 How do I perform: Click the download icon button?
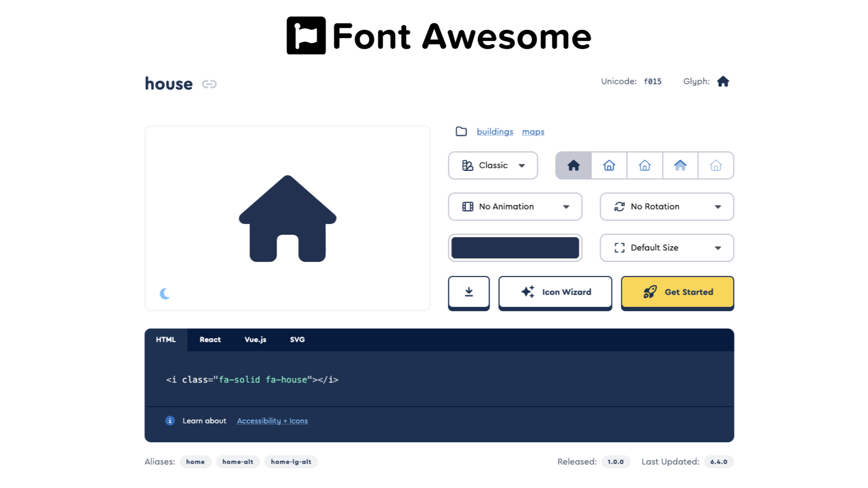point(469,292)
